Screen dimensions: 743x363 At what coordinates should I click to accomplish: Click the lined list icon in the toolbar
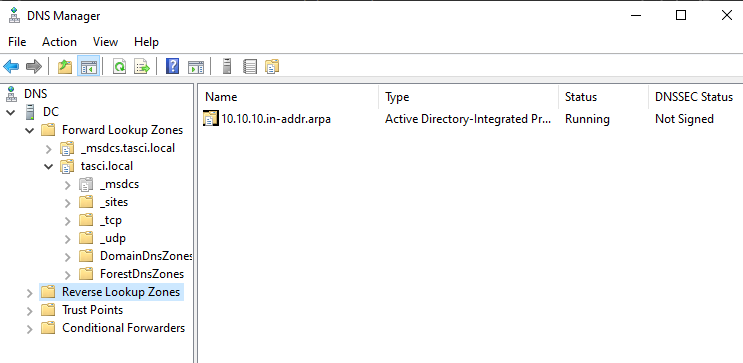pyautogui.click(x=250, y=67)
